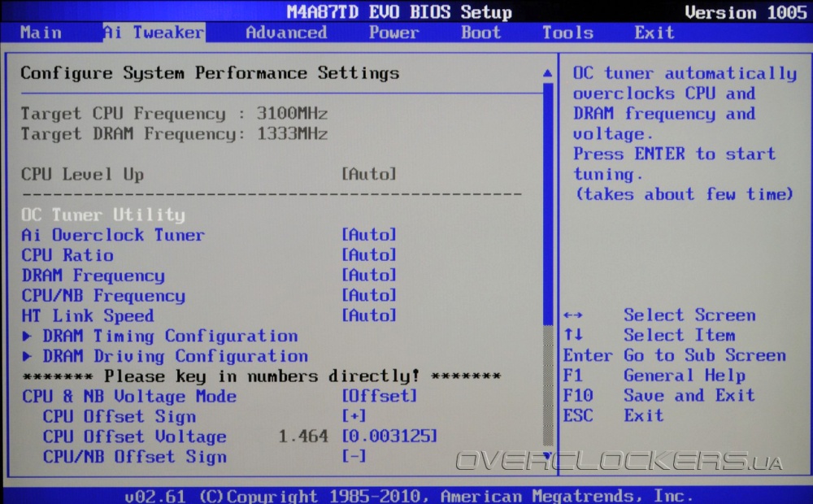This screenshot has width=813, height=504.
Task: Click the CPU & NB Voltage Mode label
Action: pyautogui.click(x=129, y=397)
